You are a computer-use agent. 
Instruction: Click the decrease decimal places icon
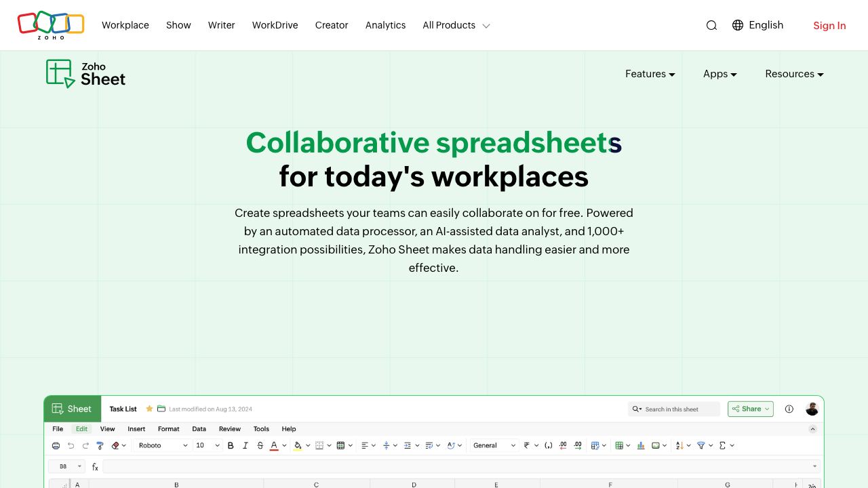(563, 445)
